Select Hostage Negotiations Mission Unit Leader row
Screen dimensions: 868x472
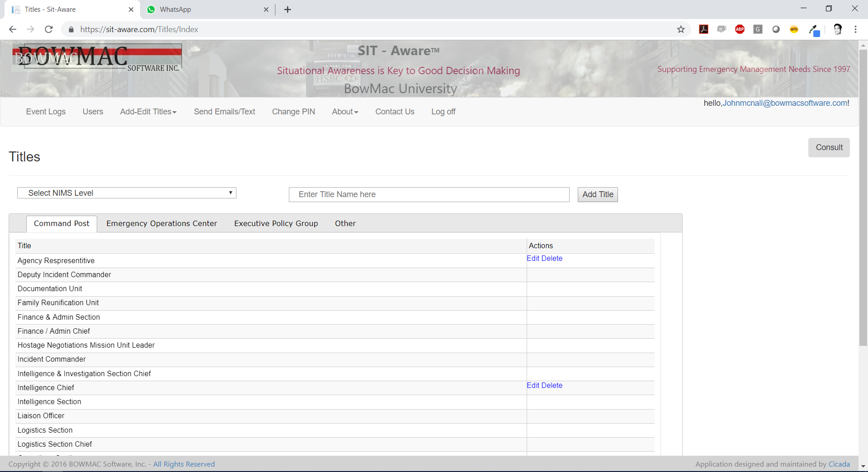coord(335,345)
